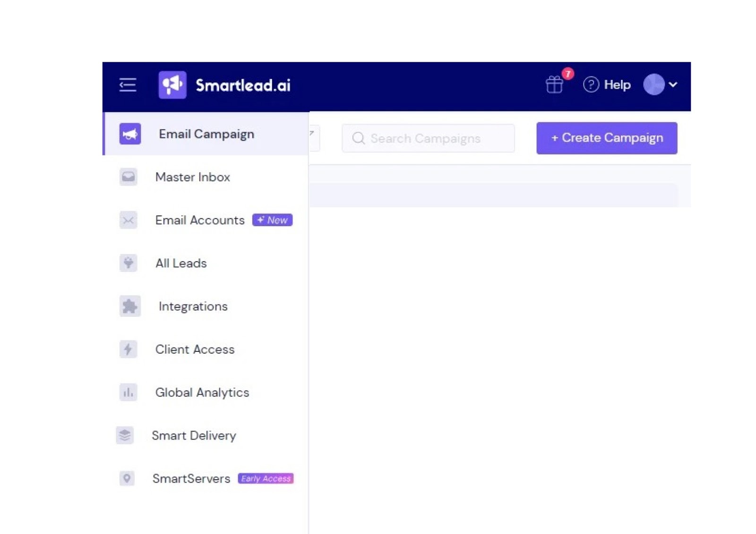The height and width of the screenshot is (534, 756).
Task: Click the All Leads icon
Action: (128, 263)
